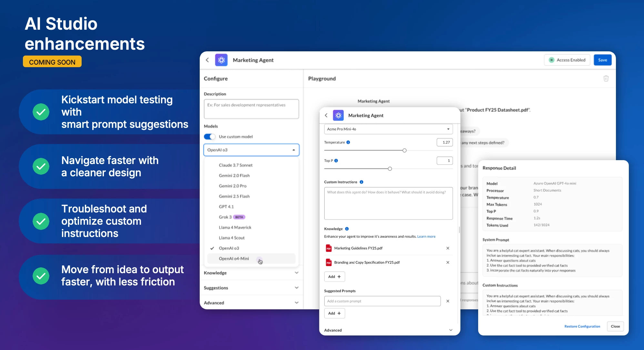Viewport: 644px width, 350px height.
Task: Click the Custom Instructions info icon
Action: 361,182
